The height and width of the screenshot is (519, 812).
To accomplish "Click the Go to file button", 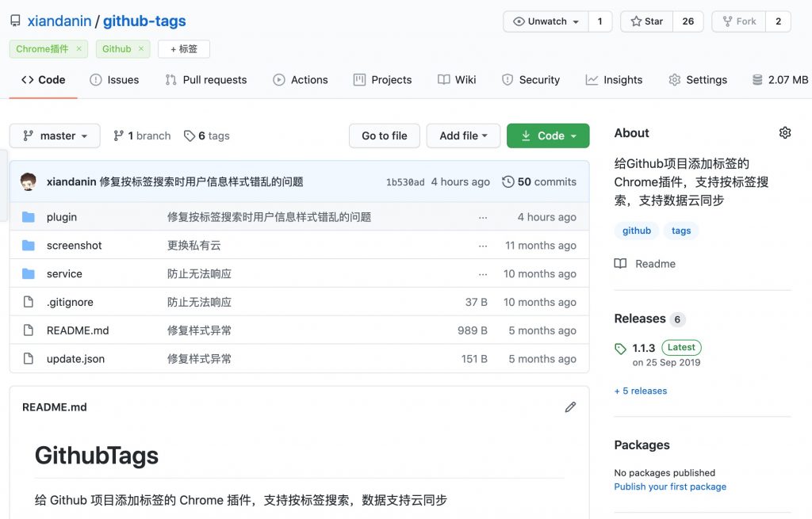I will point(385,135).
